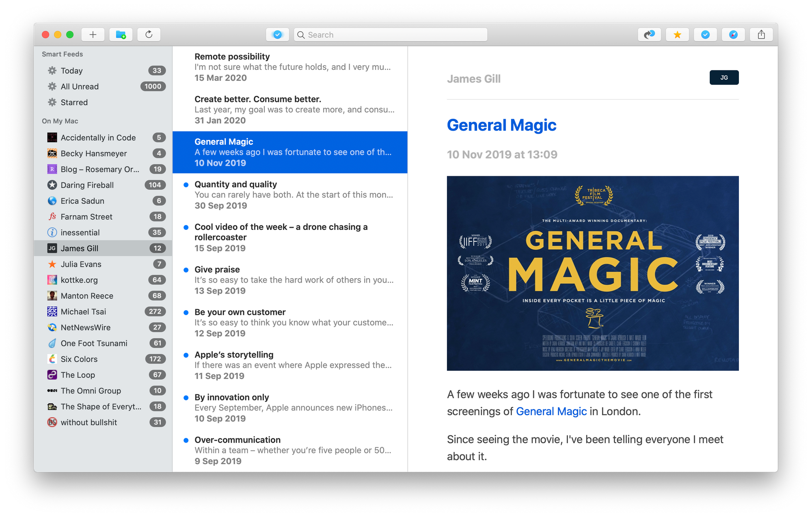
Task: Select the Starred smart feed
Action: pos(74,102)
